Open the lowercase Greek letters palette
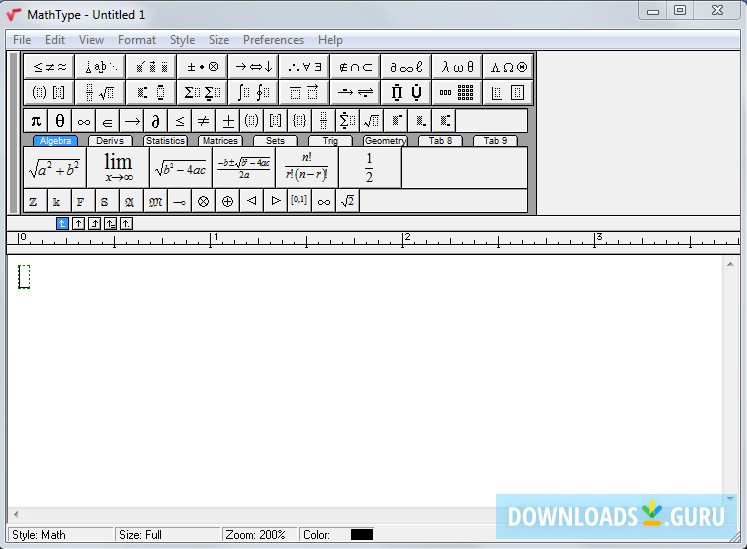 click(458, 67)
